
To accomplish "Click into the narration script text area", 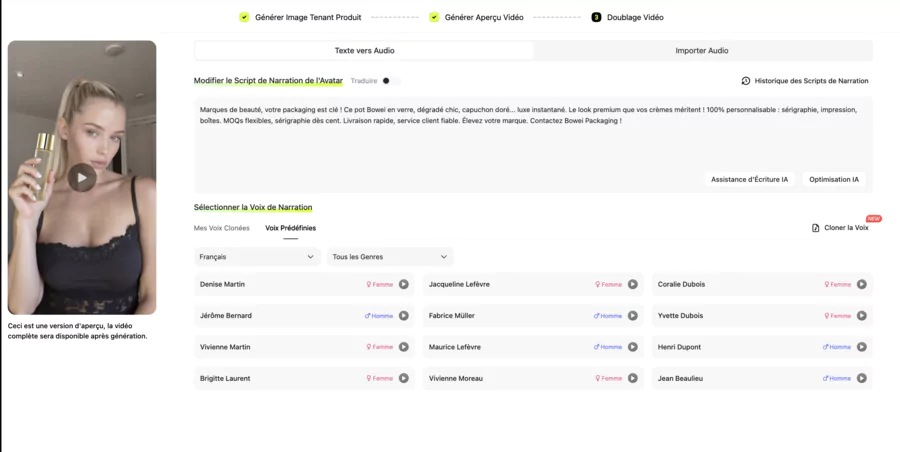I will click(533, 145).
